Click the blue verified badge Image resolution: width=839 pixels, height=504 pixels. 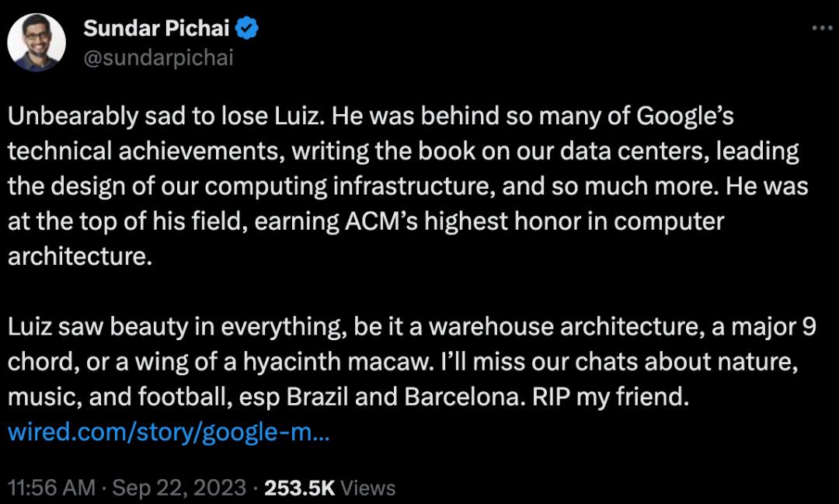(x=248, y=29)
